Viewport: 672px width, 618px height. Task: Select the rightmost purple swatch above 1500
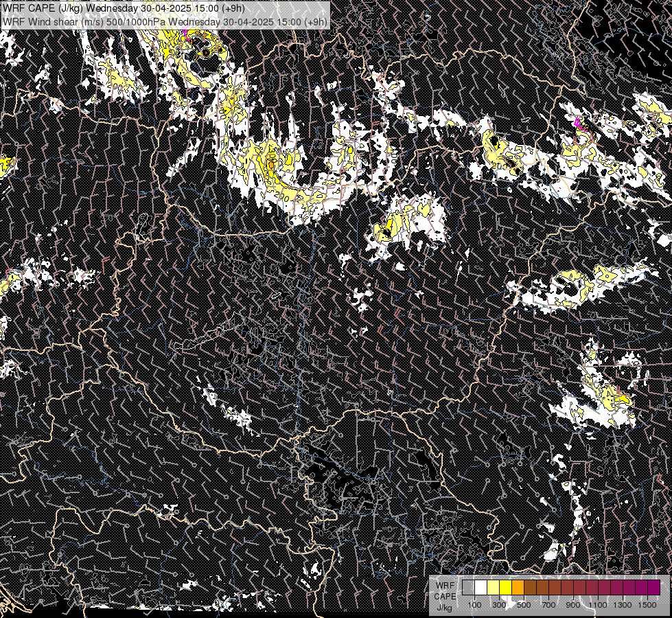pyautogui.click(x=653, y=587)
